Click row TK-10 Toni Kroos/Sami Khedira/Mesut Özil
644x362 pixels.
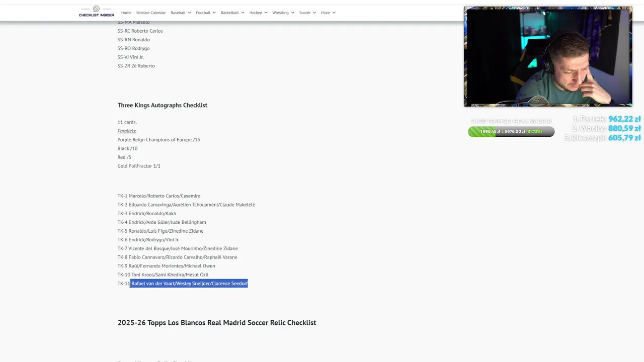(x=163, y=275)
